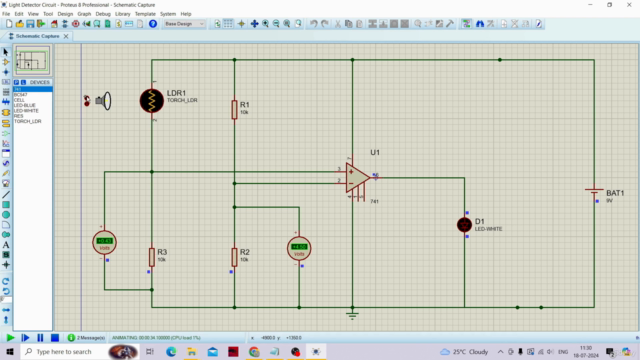The image size is (640, 360).
Task: Toggle the Wire Autorouter icon
Action: coord(466,24)
